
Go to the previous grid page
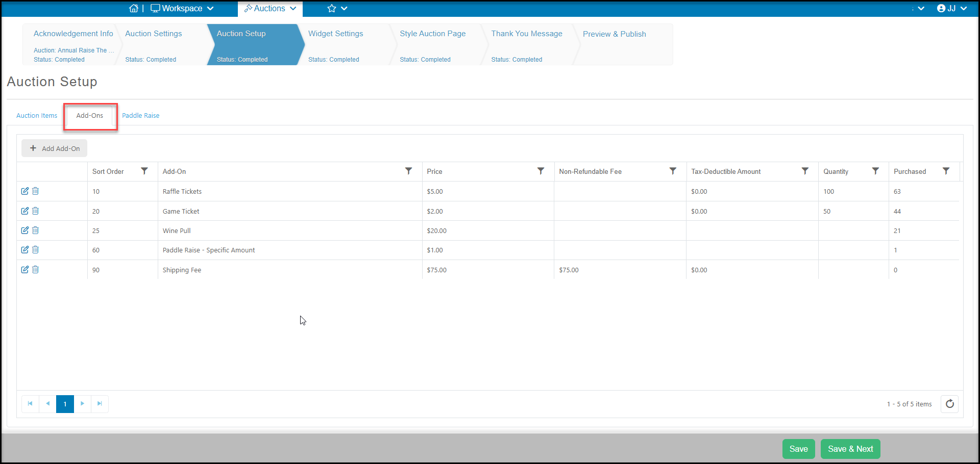(47, 404)
